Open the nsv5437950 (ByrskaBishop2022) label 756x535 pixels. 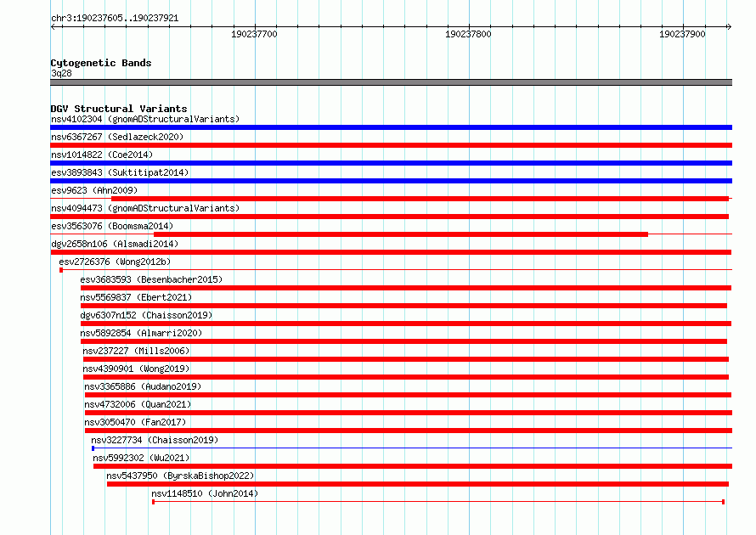180,476
